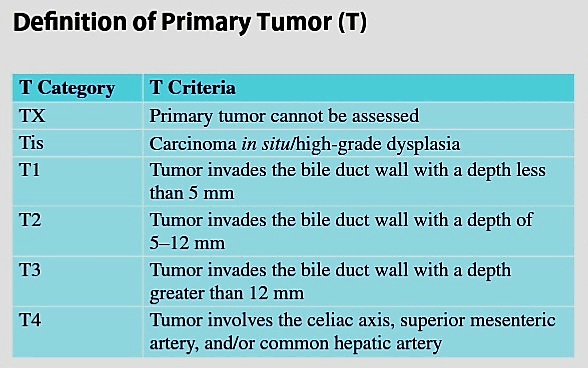Click 'high-grade dysplasia' in the Tis row

(377, 144)
